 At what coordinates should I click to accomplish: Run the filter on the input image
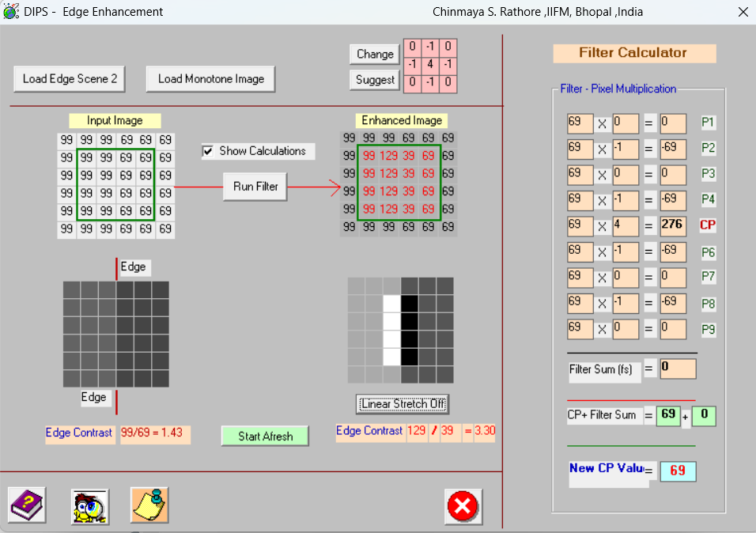pyautogui.click(x=255, y=187)
